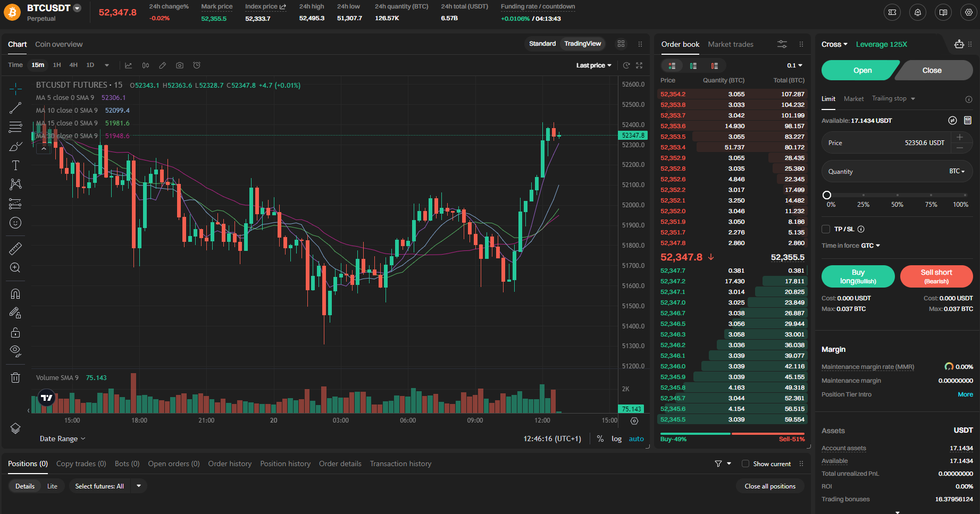Click Close all positions button
The width and height of the screenshot is (980, 514).
tap(770, 486)
